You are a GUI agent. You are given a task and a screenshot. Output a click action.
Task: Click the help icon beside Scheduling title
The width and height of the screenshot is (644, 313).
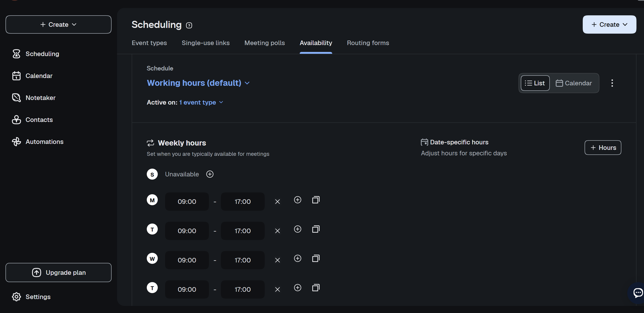pyautogui.click(x=189, y=25)
